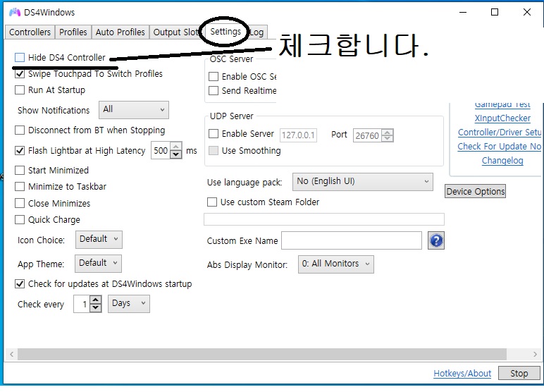The image size is (544, 392).
Task: Click the scrollbar right arrow
Action: pyautogui.click(x=535, y=354)
